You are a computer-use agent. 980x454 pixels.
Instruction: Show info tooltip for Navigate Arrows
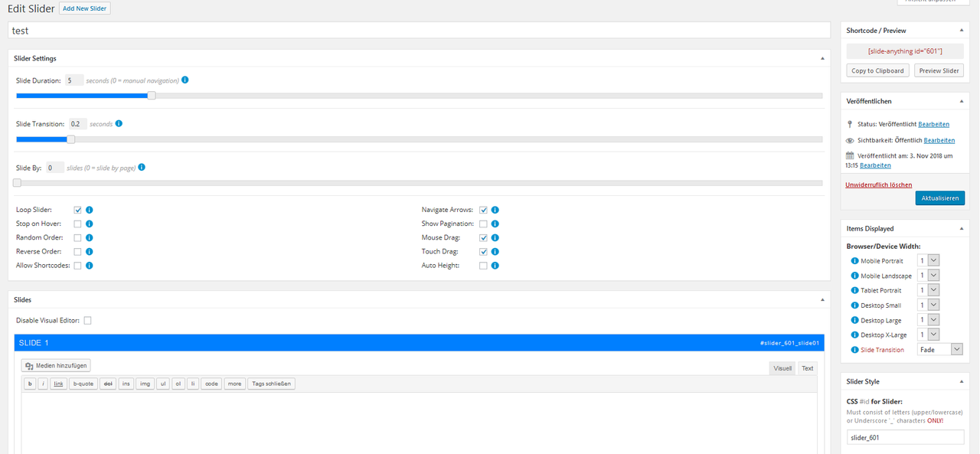coord(495,210)
